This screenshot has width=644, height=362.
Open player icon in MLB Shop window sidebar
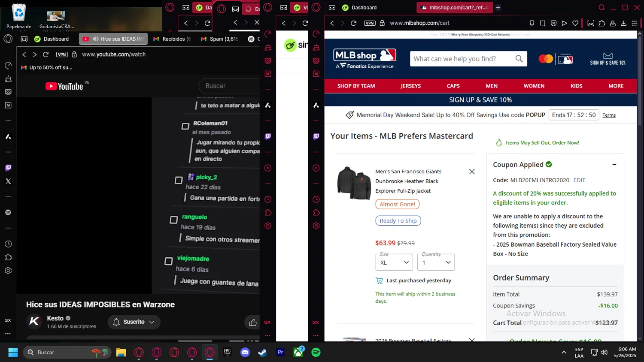click(x=316, y=168)
